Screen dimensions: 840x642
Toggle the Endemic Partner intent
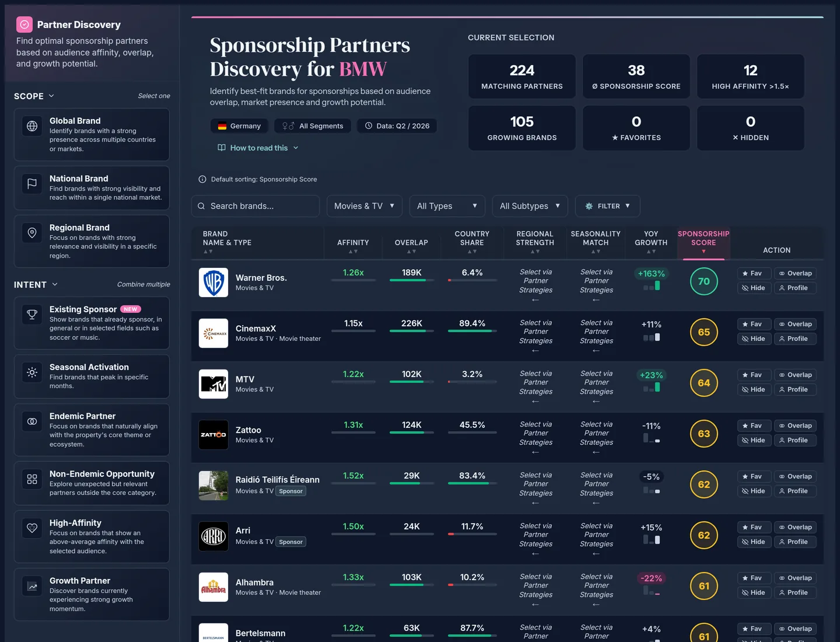tap(92, 430)
